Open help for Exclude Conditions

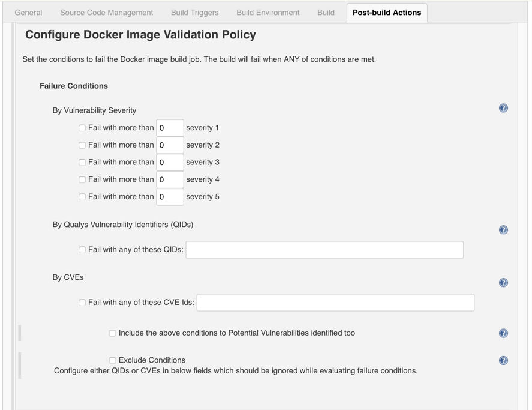tap(503, 360)
